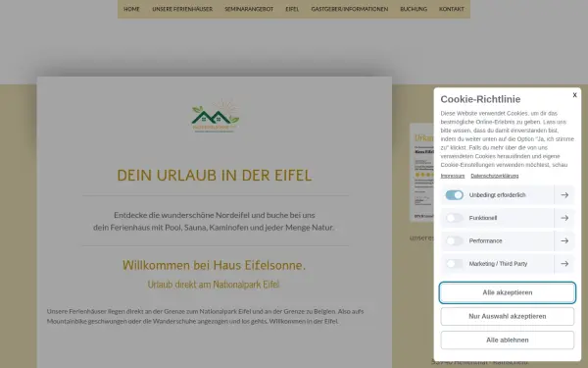588x368 pixels.
Task: Click the Cookie-Richtlinie title
Action: tap(480, 99)
